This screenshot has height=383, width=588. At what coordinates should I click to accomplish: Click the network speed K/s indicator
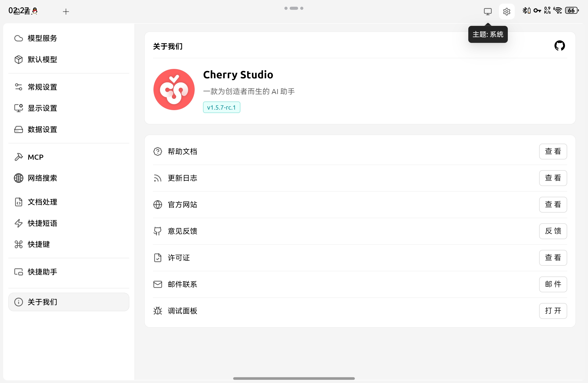coord(547,10)
